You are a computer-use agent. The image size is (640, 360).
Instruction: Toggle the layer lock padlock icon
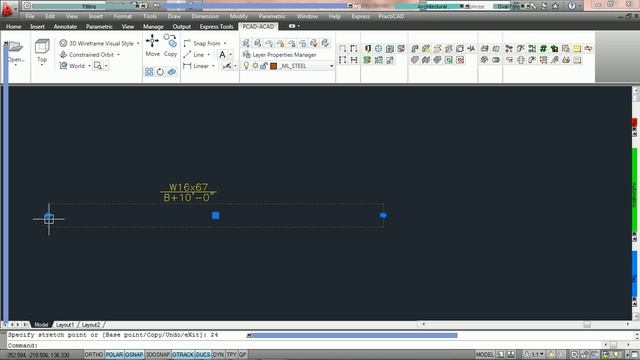coord(264,66)
